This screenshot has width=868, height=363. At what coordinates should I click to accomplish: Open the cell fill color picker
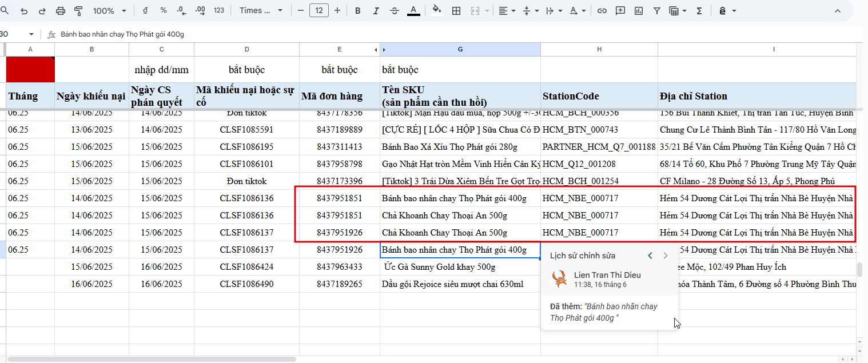[x=437, y=11]
